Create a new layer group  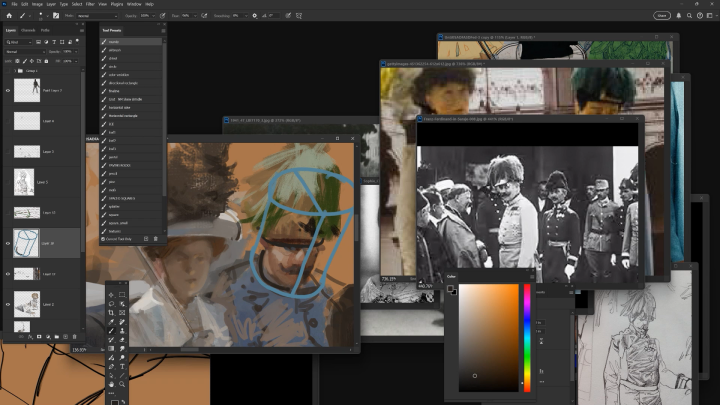[56, 337]
